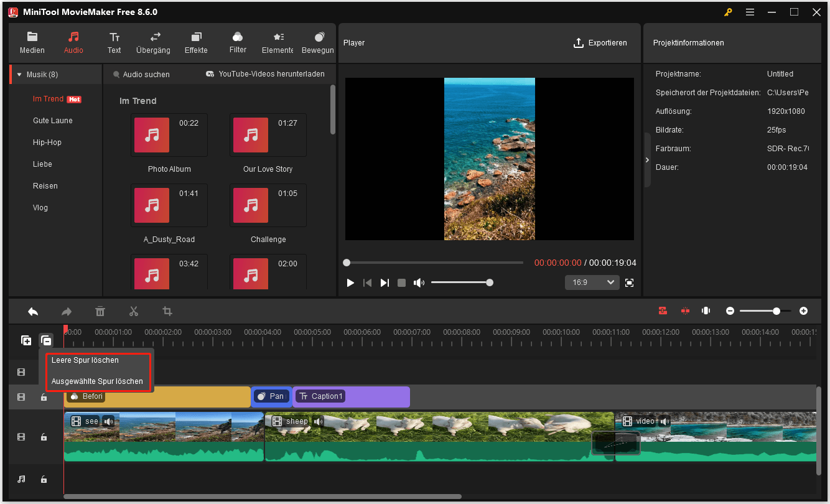
Task: Click the add new track icon
Action: pos(26,340)
